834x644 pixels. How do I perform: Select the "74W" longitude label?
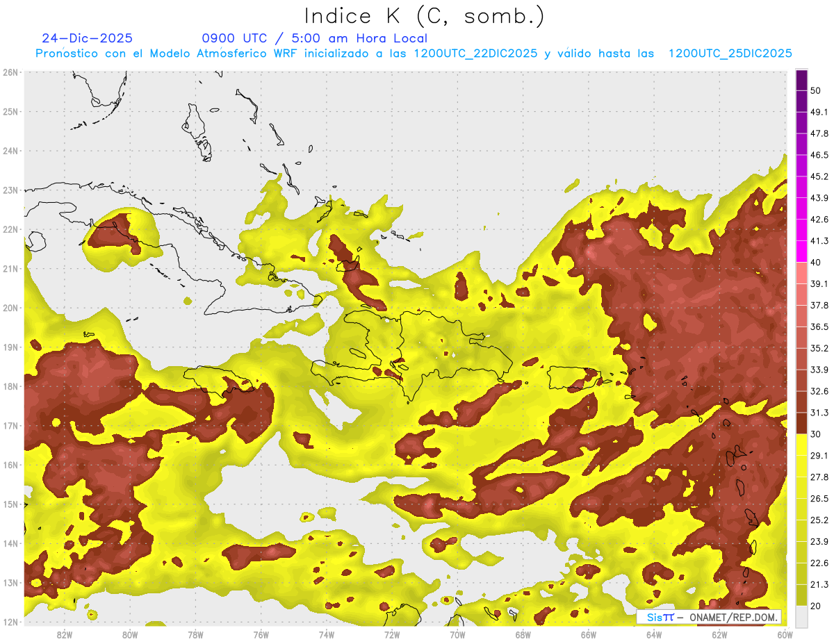[x=327, y=635]
